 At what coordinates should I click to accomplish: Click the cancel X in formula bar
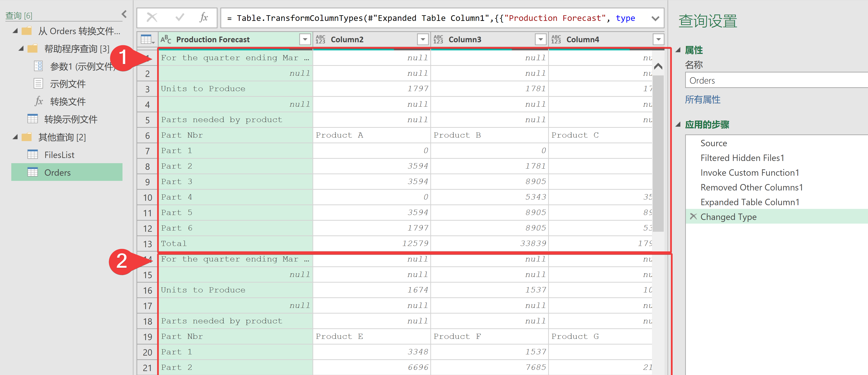[x=152, y=17]
